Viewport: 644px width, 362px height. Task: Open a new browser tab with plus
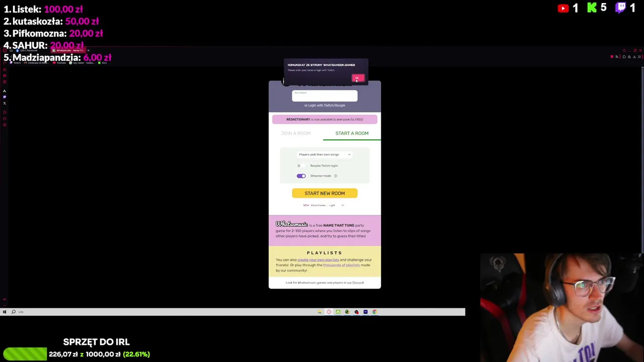pyautogui.click(x=88, y=50)
